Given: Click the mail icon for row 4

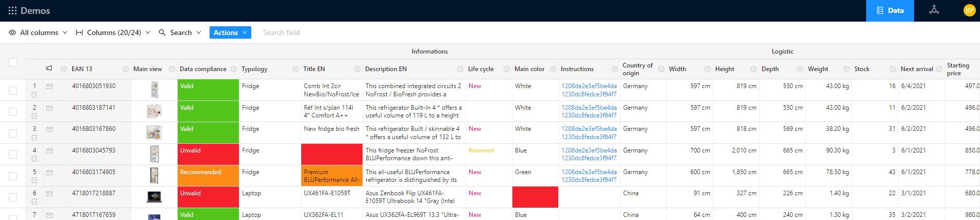Looking at the screenshot, I should 49,151.
